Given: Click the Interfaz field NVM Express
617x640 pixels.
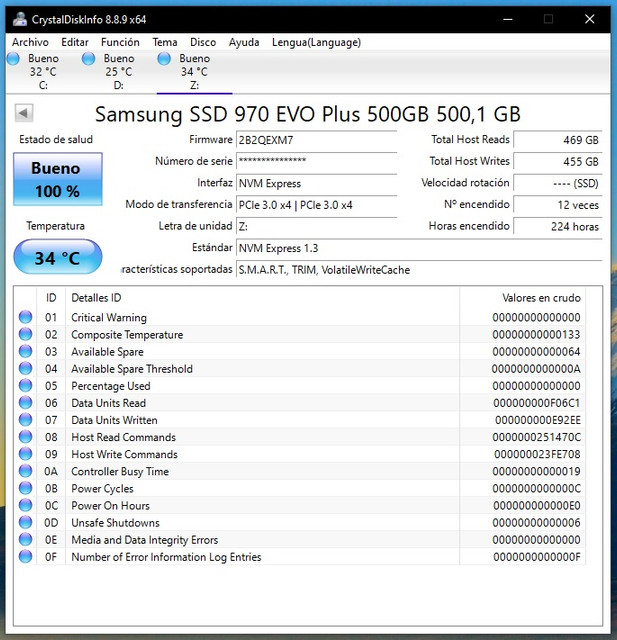Looking at the screenshot, I should click(x=316, y=183).
